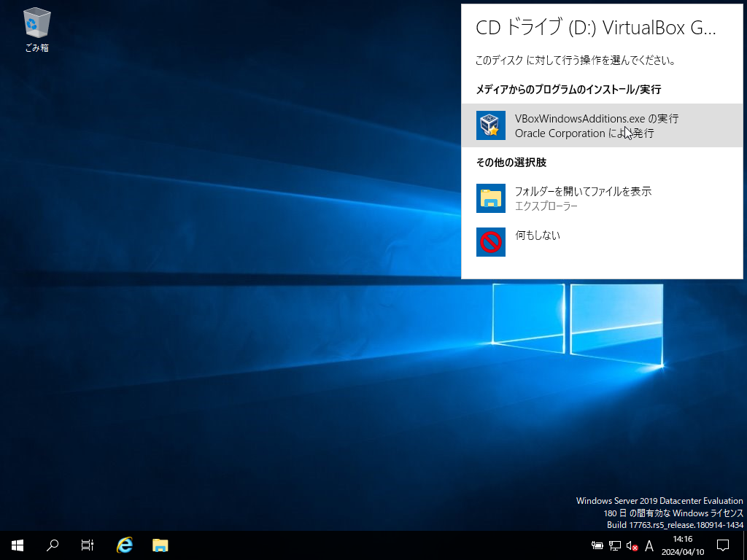Select the ごみ箱 recycle bin desktop icon
The width and height of the screenshot is (747, 560).
point(36,29)
